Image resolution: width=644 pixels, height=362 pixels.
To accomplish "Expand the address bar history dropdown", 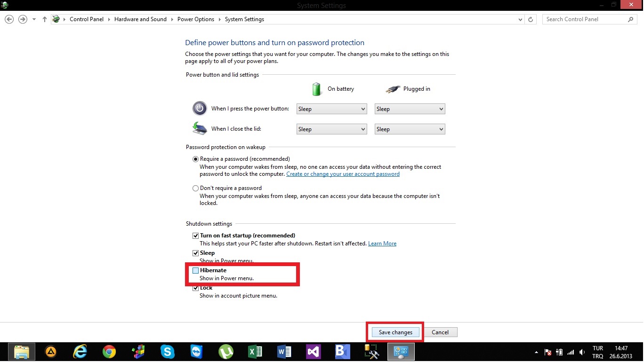I will (x=520, y=19).
